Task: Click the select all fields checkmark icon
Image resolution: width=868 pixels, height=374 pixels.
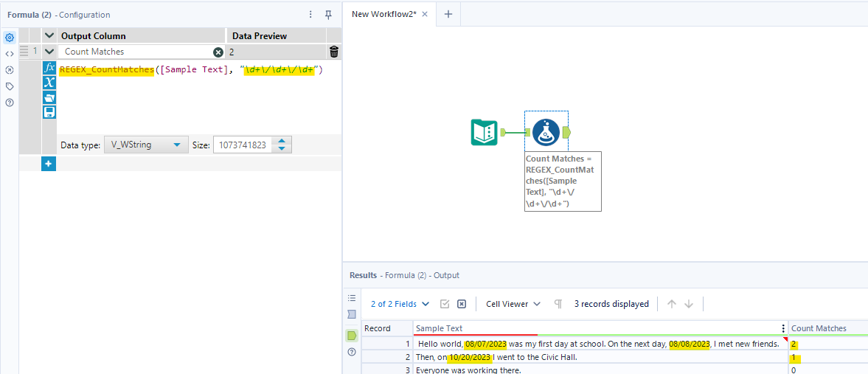Action: coord(444,304)
